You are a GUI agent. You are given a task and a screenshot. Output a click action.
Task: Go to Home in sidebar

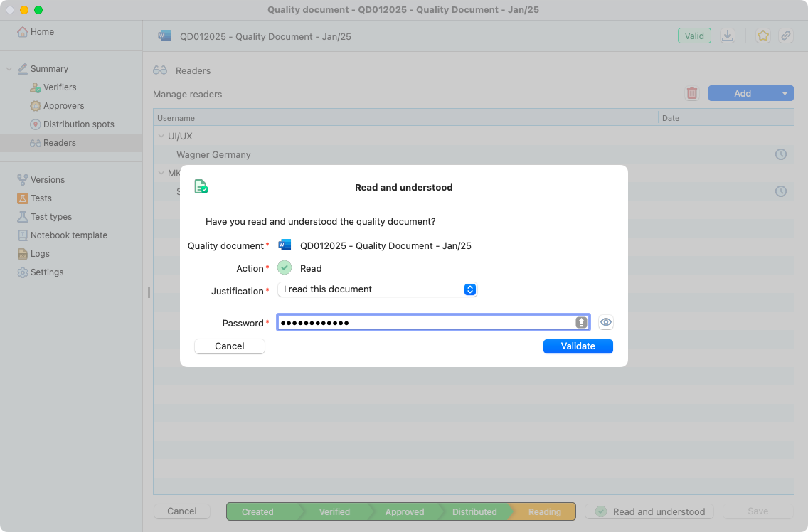pyautogui.click(x=42, y=32)
